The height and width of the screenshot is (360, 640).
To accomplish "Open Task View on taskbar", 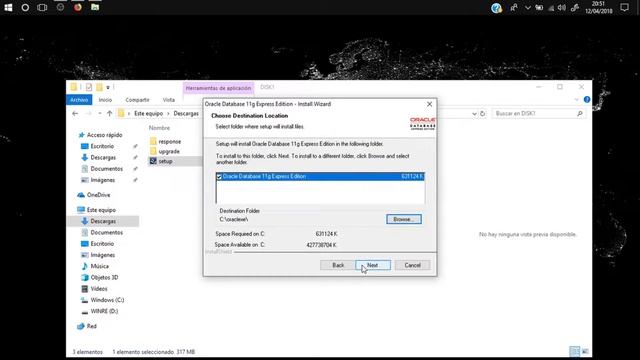I will tap(42, 7).
